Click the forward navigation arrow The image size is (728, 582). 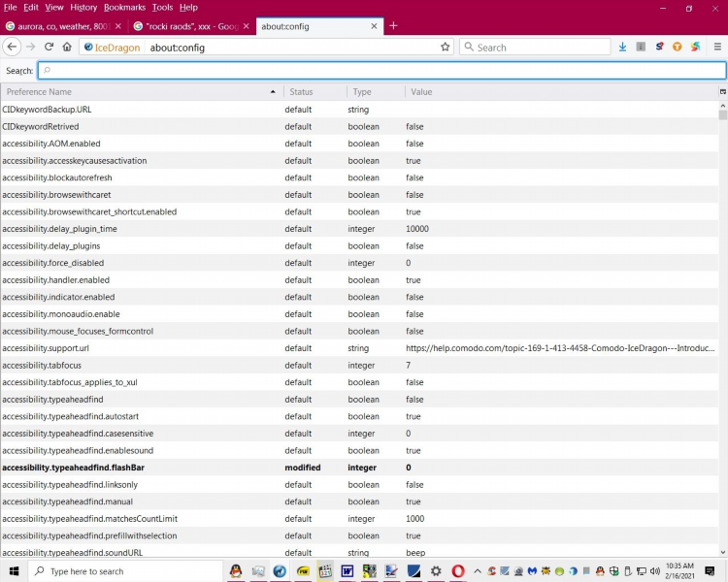(31, 47)
